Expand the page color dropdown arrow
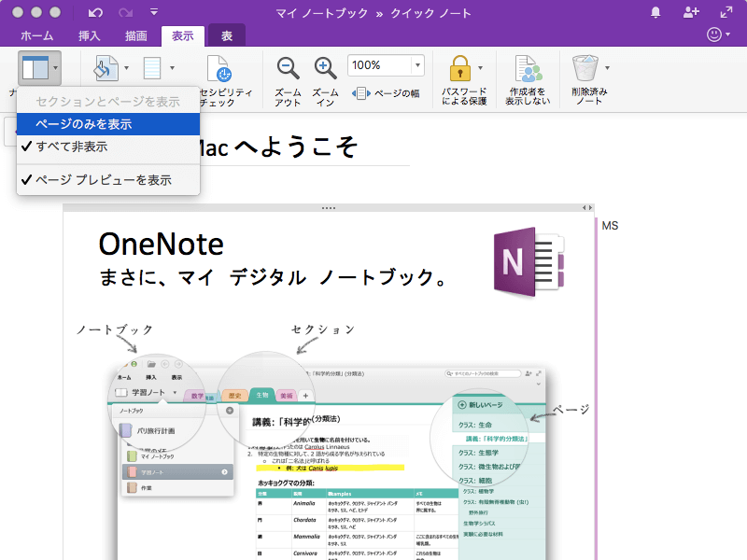This screenshot has width=747, height=560. coord(126,68)
